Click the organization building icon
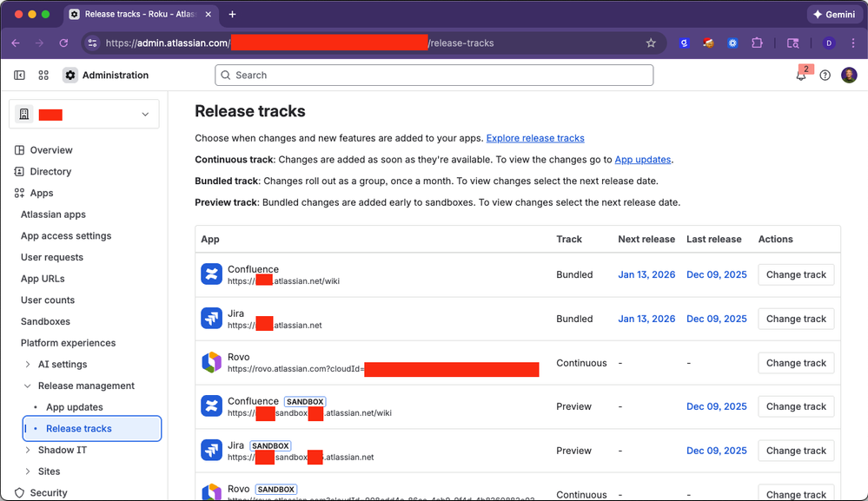868x501 pixels. point(23,114)
